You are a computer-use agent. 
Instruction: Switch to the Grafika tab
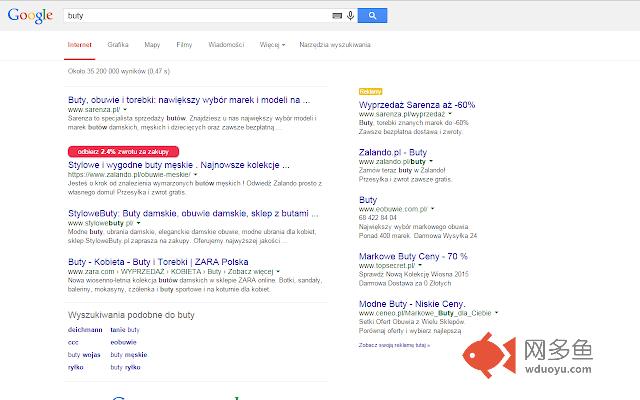[118, 45]
